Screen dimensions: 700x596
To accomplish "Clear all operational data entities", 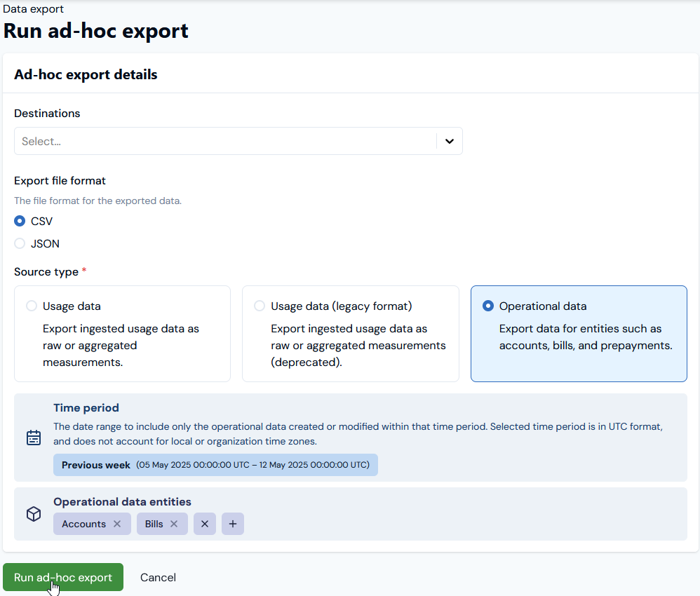I will (205, 524).
